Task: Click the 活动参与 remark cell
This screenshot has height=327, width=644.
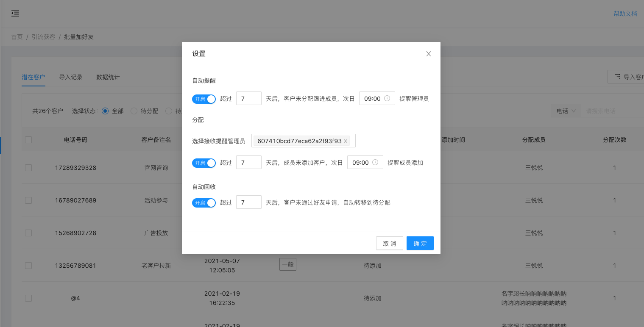Action: pyautogui.click(x=156, y=200)
